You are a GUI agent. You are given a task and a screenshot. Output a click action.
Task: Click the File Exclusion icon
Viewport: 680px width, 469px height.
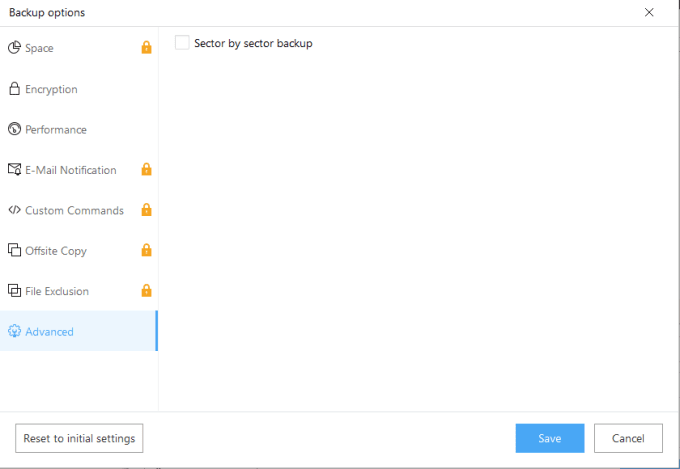(15, 291)
